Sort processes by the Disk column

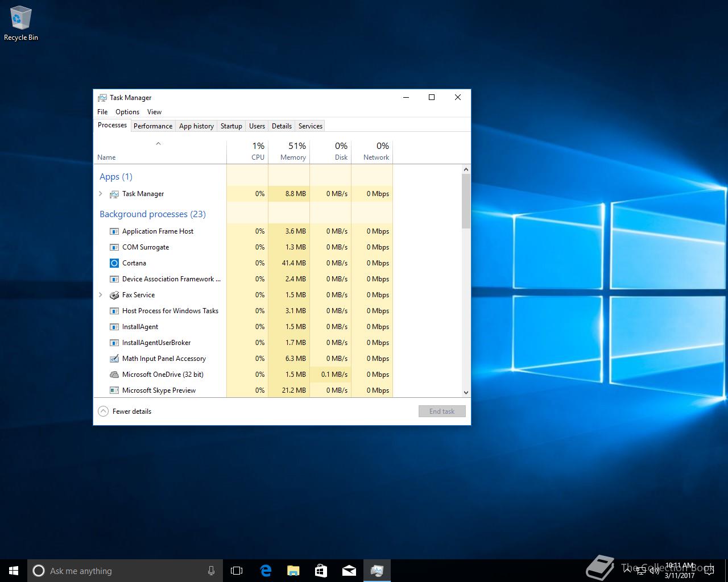(330, 152)
